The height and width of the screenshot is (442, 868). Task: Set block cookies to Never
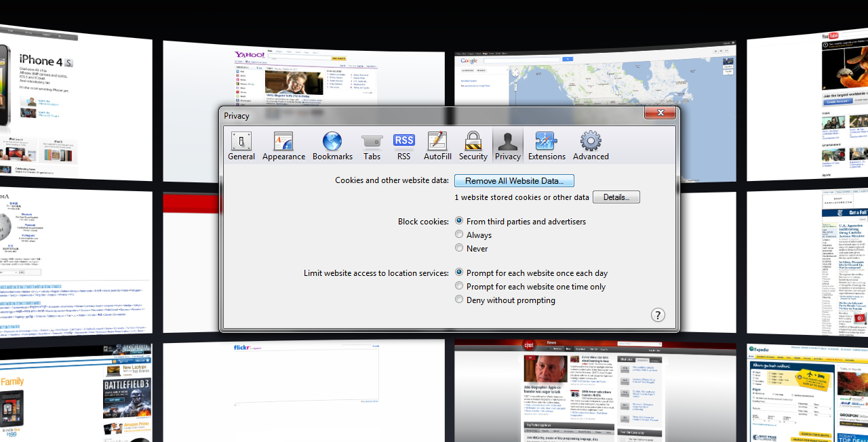(x=459, y=248)
